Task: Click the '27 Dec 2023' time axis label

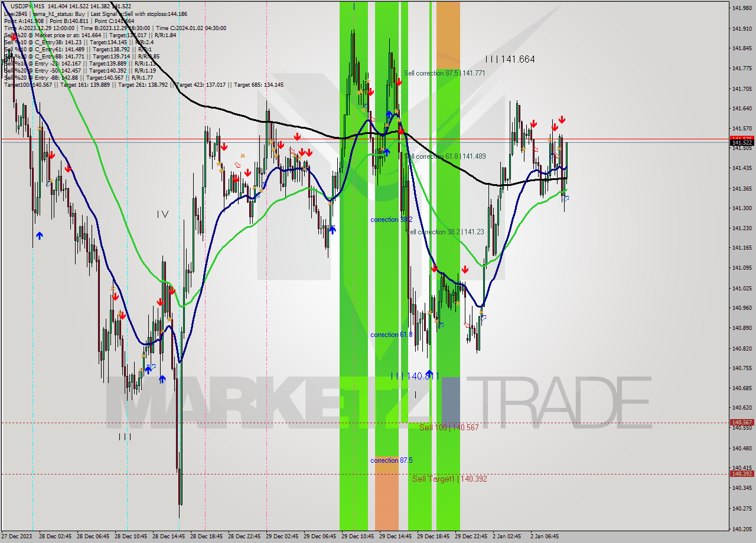Action: click(x=16, y=537)
